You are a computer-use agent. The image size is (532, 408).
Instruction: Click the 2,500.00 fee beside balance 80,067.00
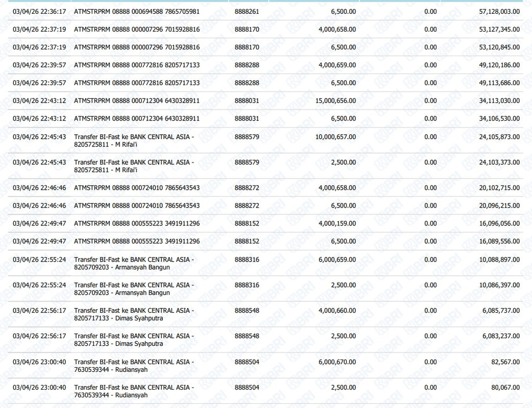coord(344,387)
